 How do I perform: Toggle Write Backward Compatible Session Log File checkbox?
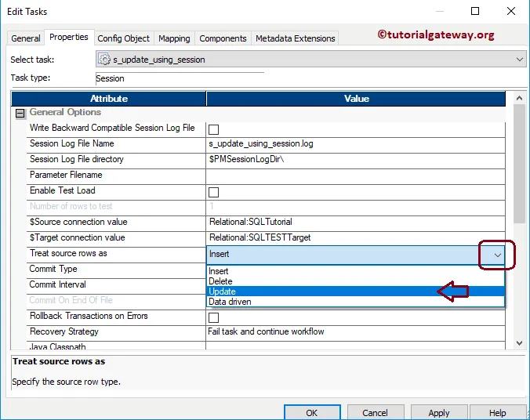tap(213, 129)
